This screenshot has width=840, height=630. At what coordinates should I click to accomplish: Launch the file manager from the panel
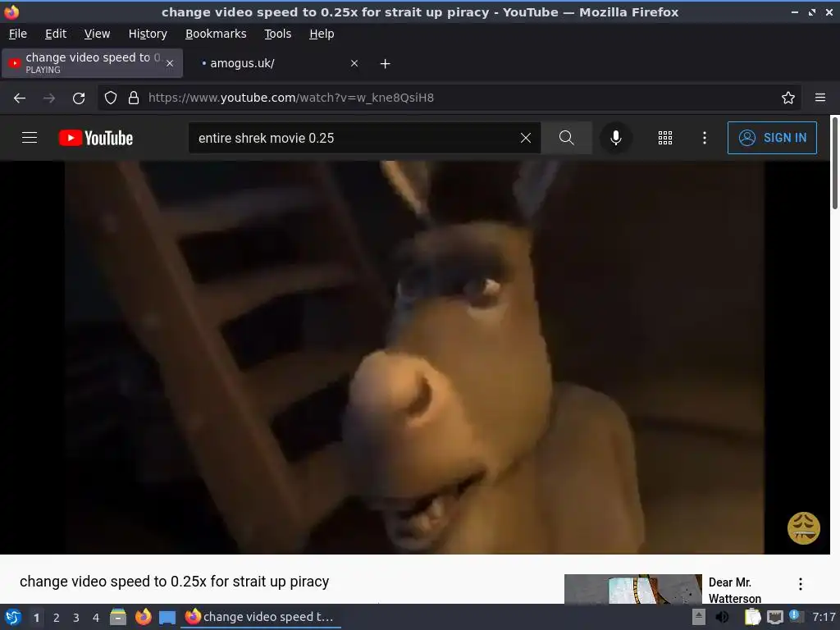118,617
